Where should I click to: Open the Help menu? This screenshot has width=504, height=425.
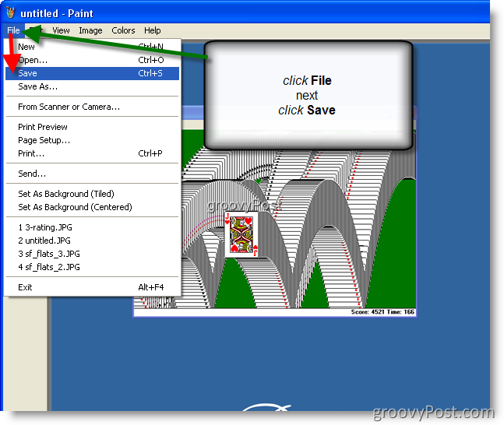pos(153,30)
